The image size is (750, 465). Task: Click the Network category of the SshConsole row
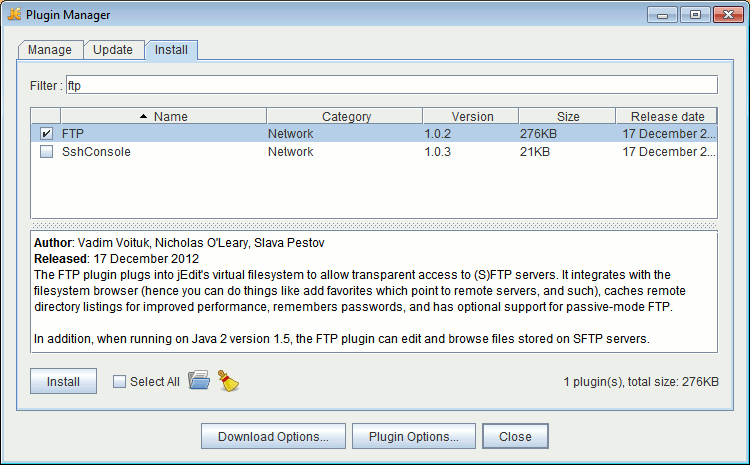(290, 152)
